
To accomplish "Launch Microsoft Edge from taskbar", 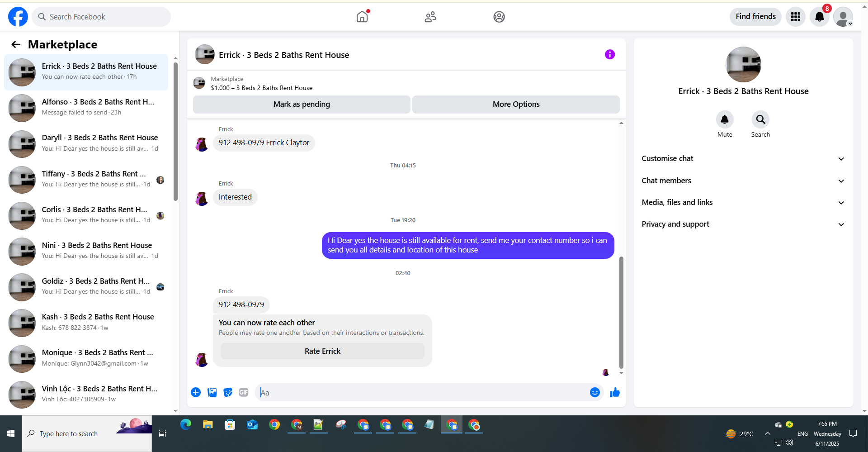I will (186, 424).
